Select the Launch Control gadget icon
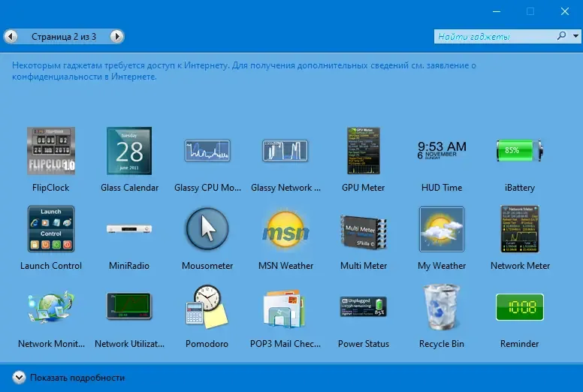This screenshot has width=583, height=392. [51, 229]
